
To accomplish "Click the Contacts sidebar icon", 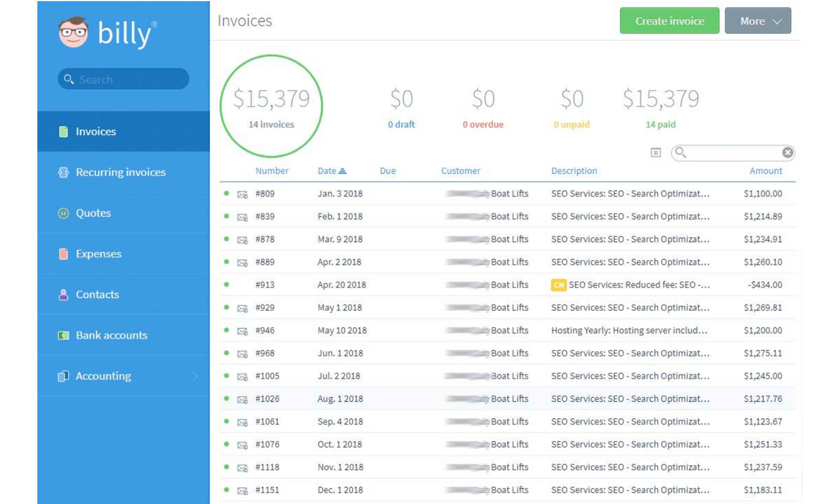I will (63, 294).
